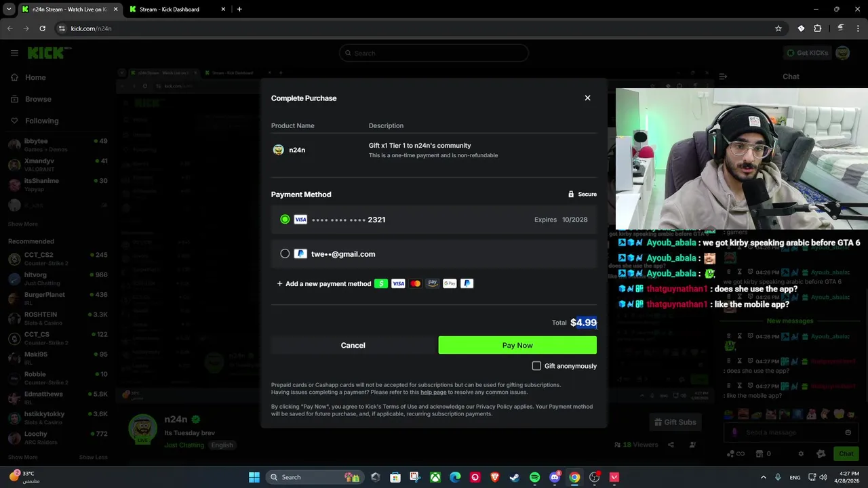Reload the kick.com page

[x=42, y=28]
